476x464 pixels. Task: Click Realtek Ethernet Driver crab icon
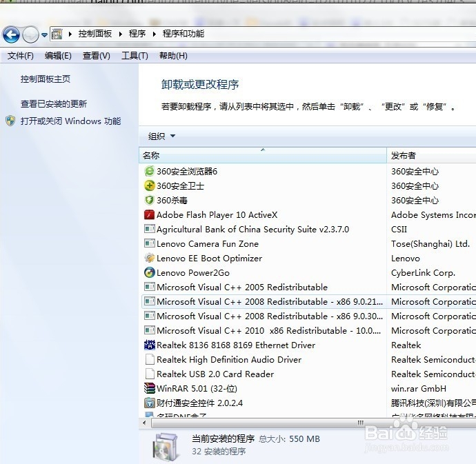[x=150, y=345]
